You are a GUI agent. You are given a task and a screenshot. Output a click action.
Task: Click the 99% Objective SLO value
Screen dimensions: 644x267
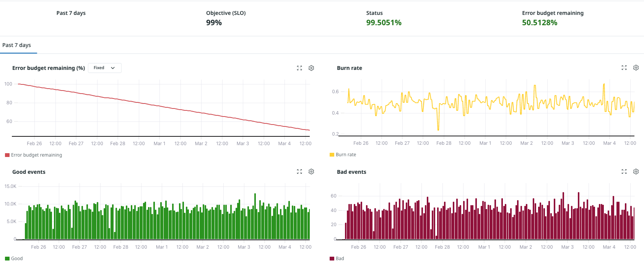coord(214,23)
